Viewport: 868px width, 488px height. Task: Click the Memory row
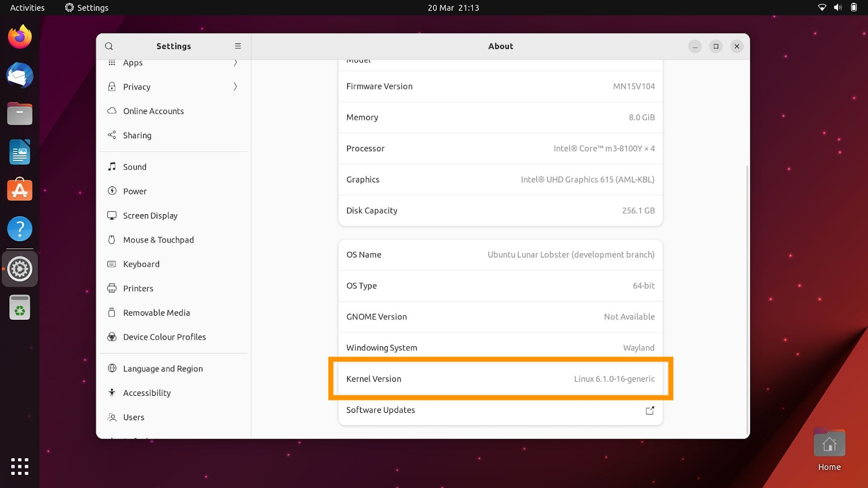500,117
